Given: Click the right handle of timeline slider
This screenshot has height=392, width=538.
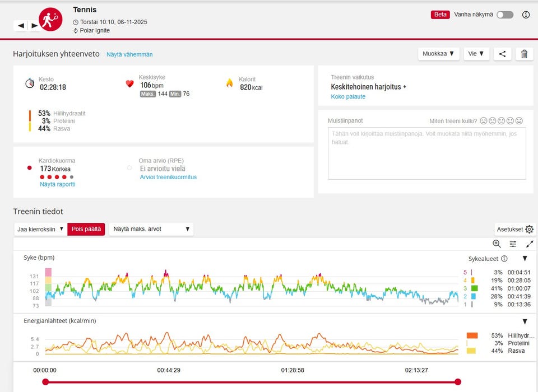Looking at the screenshot, I should (458, 382).
